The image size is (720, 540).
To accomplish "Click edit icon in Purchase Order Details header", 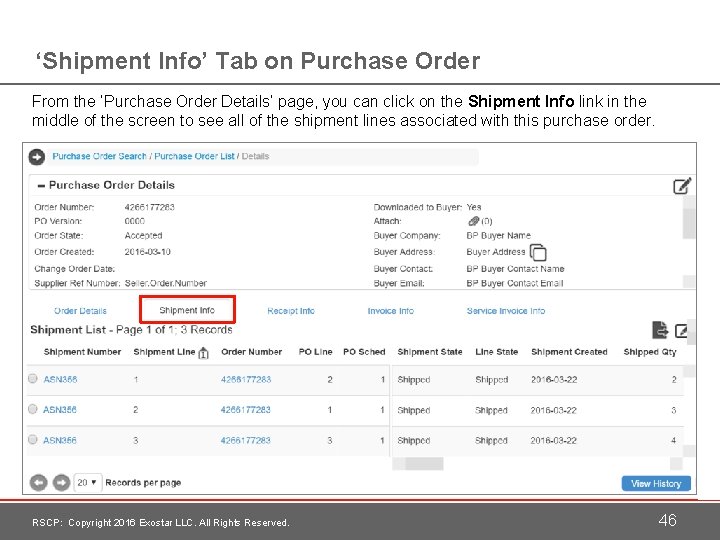I will click(x=682, y=186).
